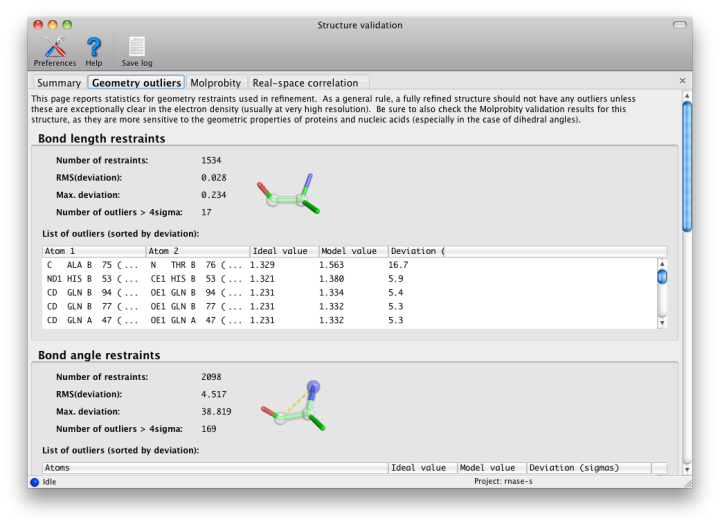This screenshot has width=720, height=526.
Task: Sort outliers by Atom 1 column header
Action: tap(94, 251)
